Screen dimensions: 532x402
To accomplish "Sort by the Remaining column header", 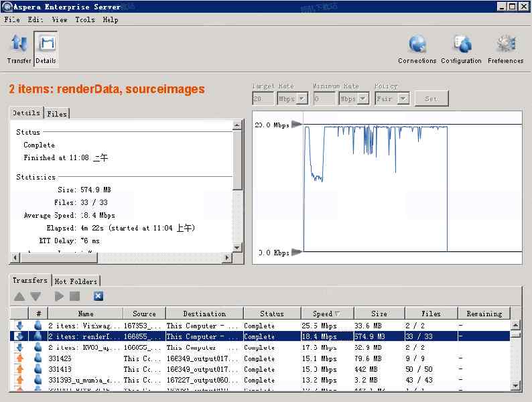I will (484, 314).
